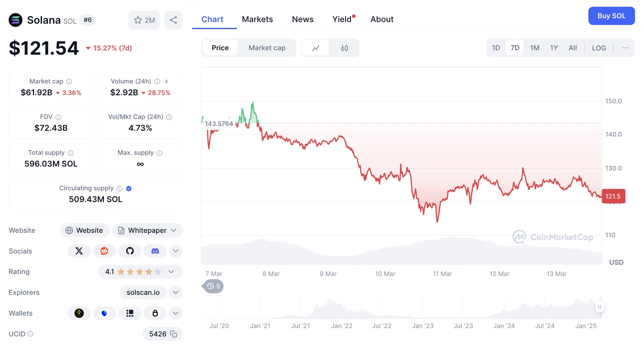Click current price label 121.5
Viewport: 644px width, 346px height.
tap(613, 196)
